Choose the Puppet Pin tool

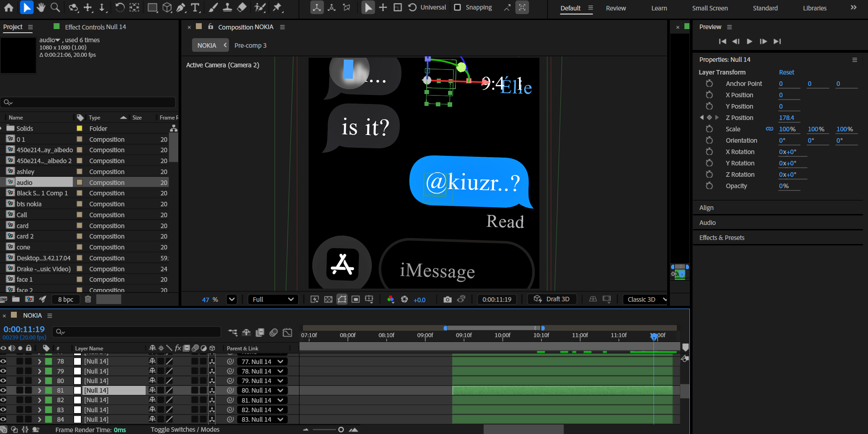(277, 7)
